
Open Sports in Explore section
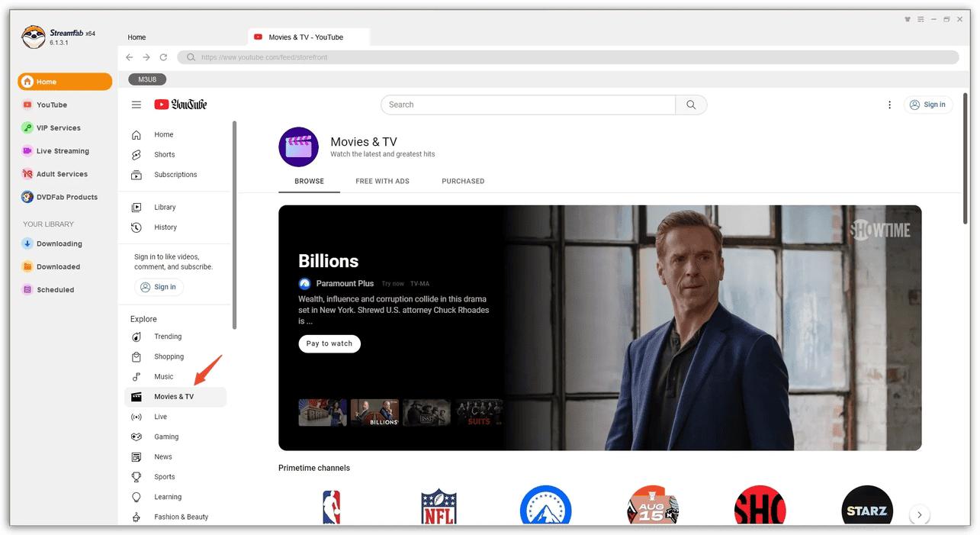tap(175, 476)
